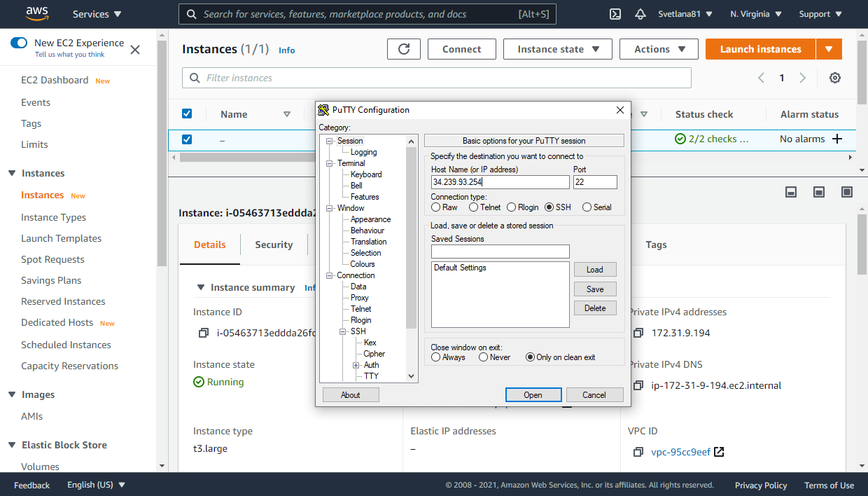This screenshot has height=496, width=868.
Task: Uncheck the selected instance row checkbox
Action: (x=187, y=139)
